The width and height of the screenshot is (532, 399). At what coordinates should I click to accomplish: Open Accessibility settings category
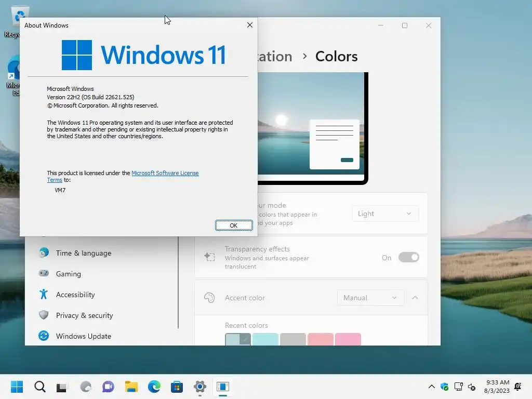click(75, 295)
